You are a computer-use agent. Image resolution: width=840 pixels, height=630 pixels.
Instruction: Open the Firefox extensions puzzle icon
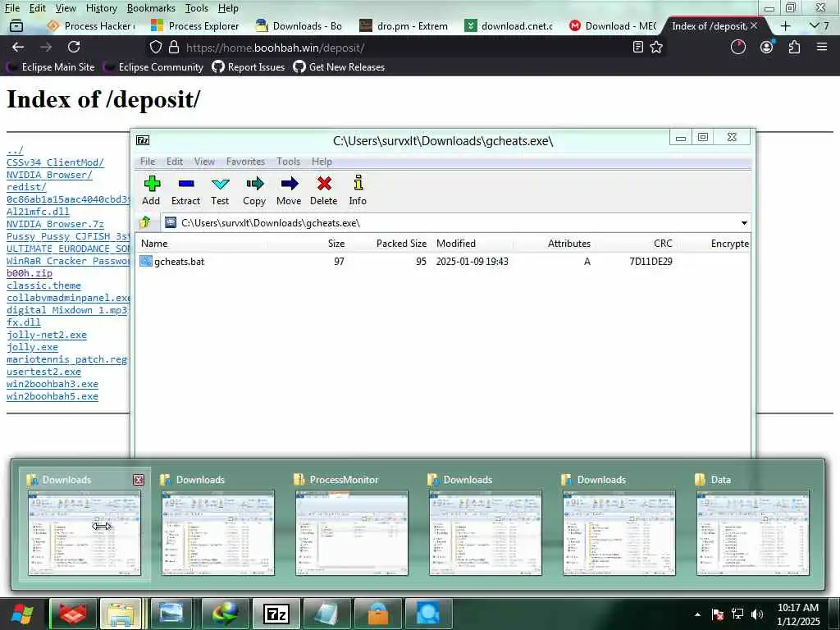[x=794, y=47]
